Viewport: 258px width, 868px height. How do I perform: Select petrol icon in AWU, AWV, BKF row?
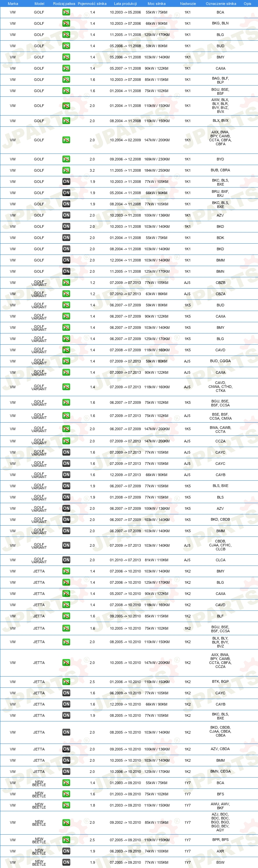[66, 805]
